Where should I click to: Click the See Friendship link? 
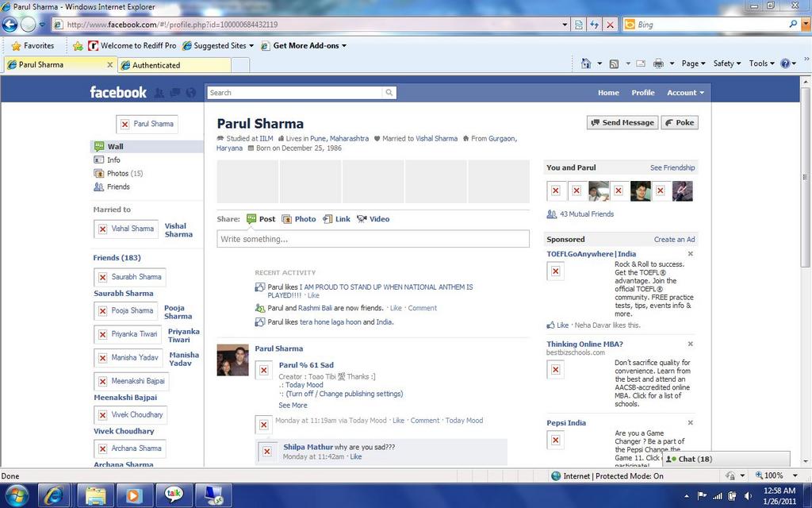click(x=672, y=167)
